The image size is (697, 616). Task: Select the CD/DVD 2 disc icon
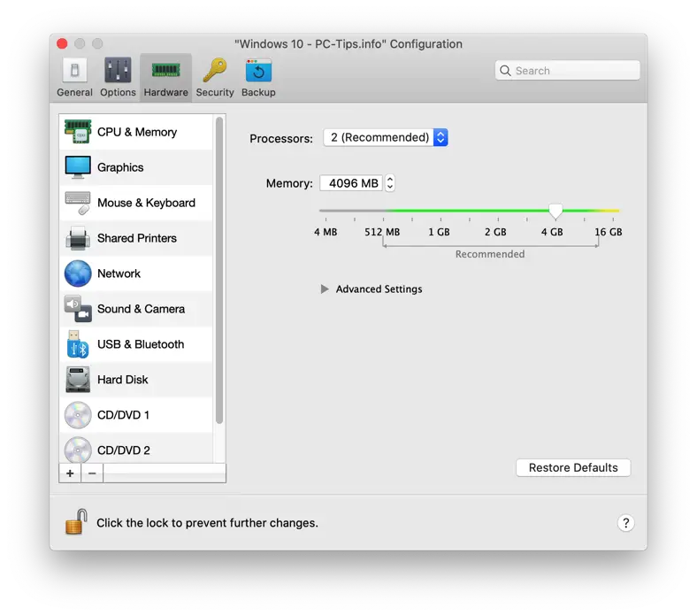tap(78, 450)
